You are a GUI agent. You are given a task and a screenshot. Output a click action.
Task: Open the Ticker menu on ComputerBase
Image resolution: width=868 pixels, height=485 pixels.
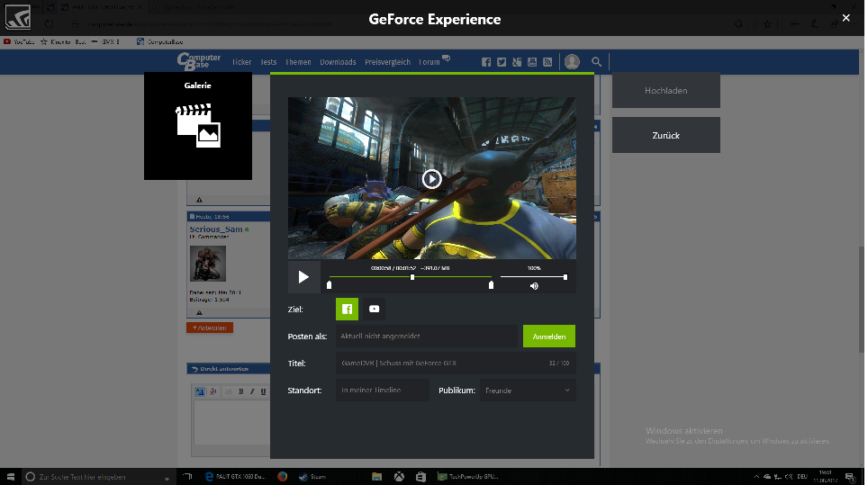click(x=241, y=62)
